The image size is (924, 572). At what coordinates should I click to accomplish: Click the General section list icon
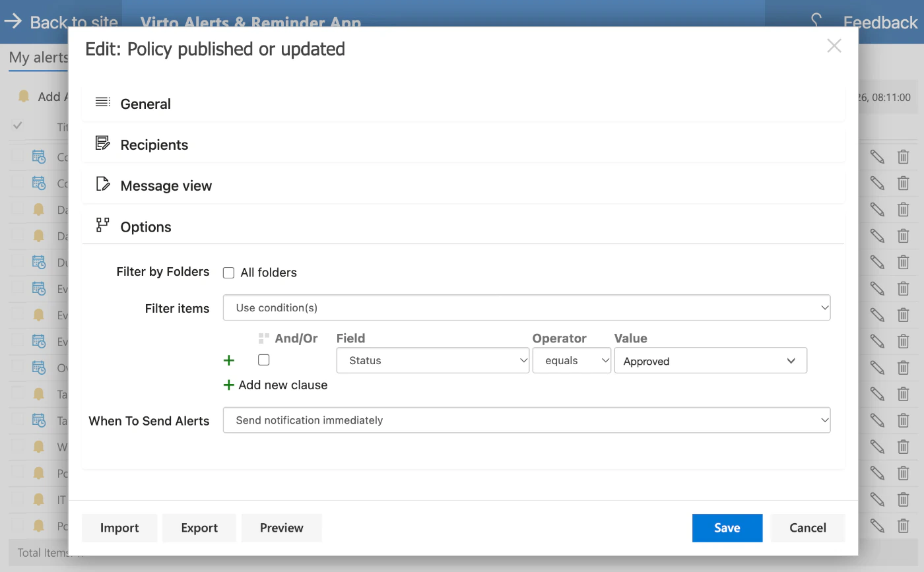pos(102,102)
